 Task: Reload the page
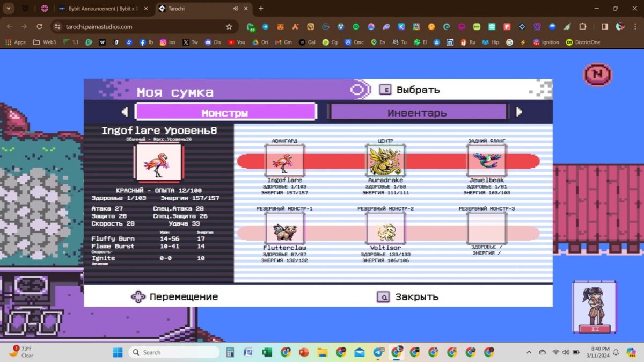pyautogui.click(x=39, y=26)
